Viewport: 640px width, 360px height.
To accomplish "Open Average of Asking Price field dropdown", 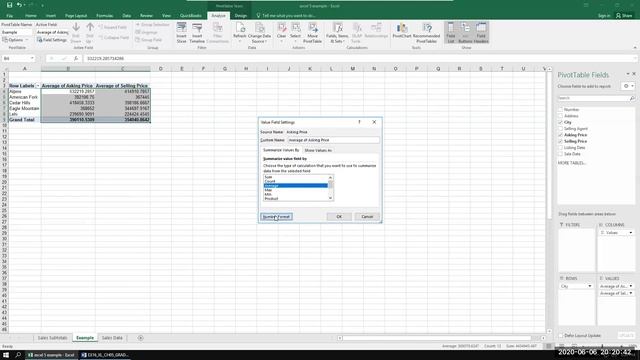I will (x=631, y=286).
